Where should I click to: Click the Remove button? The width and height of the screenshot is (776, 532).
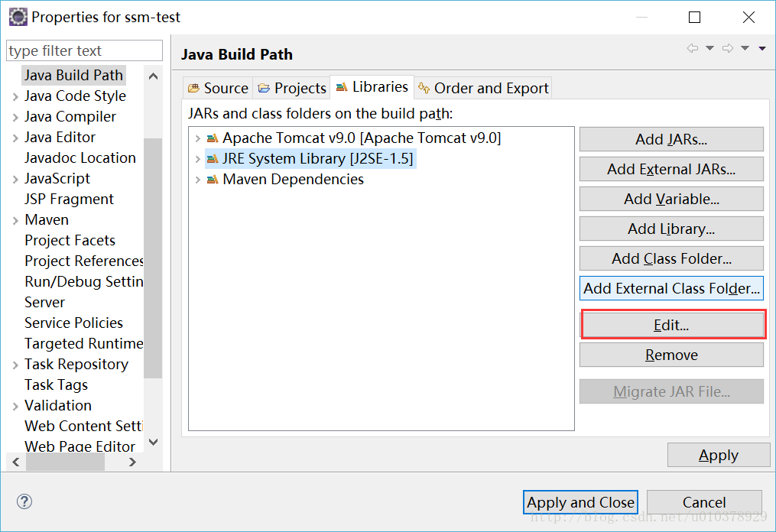point(671,355)
